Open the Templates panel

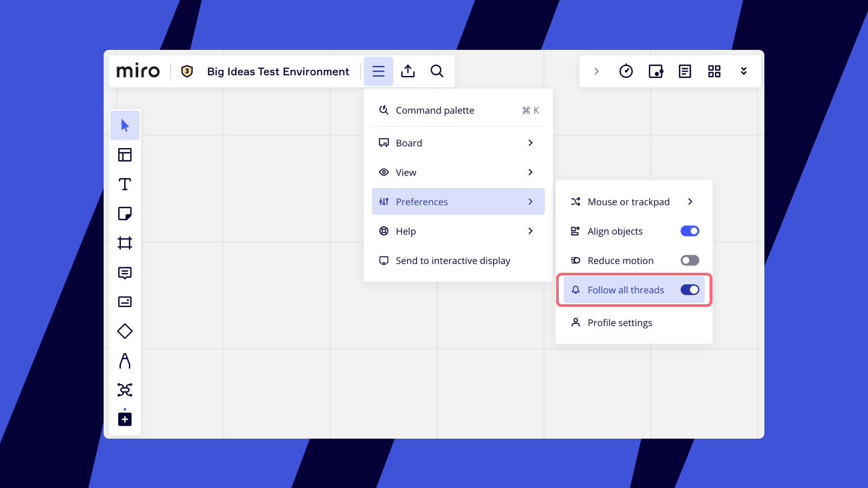[125, 155]
